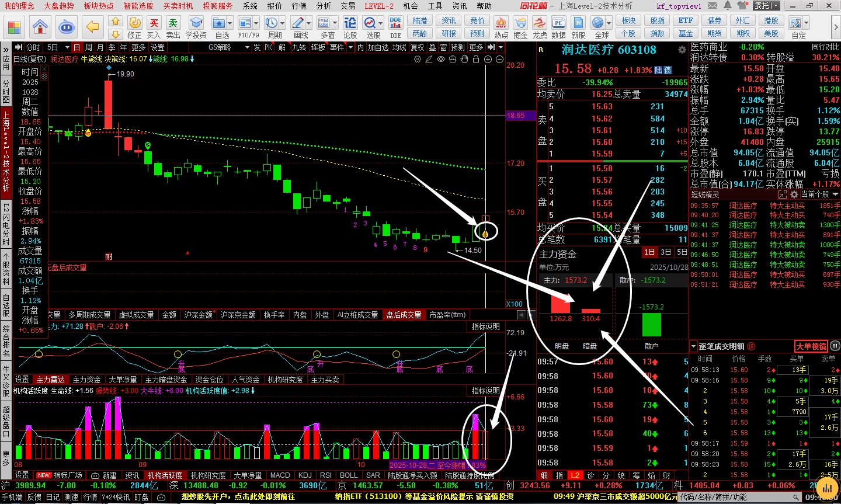This screenshot has height=504, width=841.
Task: Click the 港股 button
Action: point(772,20)
